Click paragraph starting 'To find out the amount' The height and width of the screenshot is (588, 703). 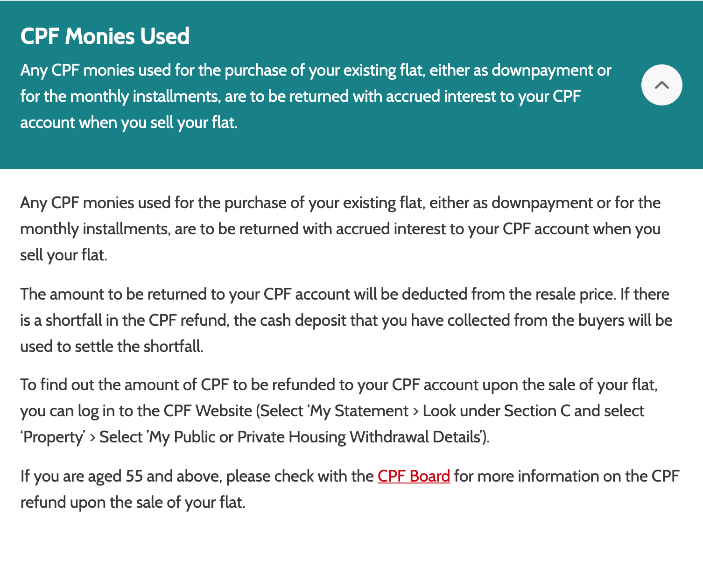click(x=339, y=411)
